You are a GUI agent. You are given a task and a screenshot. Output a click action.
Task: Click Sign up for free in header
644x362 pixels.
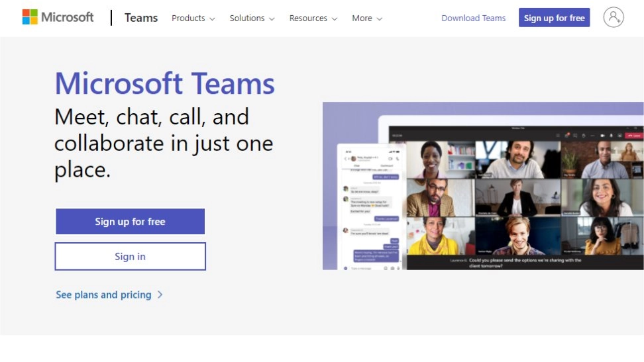[x=554, y=18]
